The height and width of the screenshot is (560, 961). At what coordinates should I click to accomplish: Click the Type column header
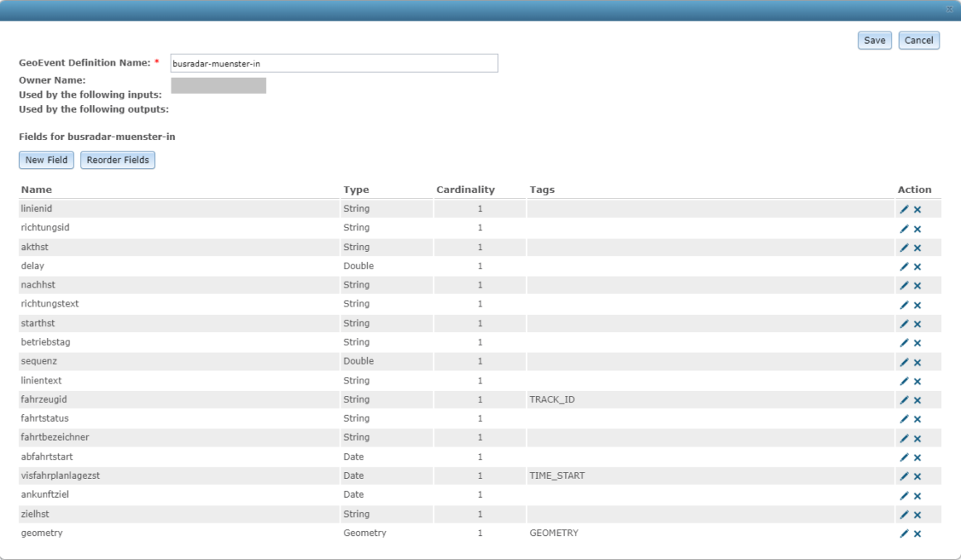[x=356, y=190]
